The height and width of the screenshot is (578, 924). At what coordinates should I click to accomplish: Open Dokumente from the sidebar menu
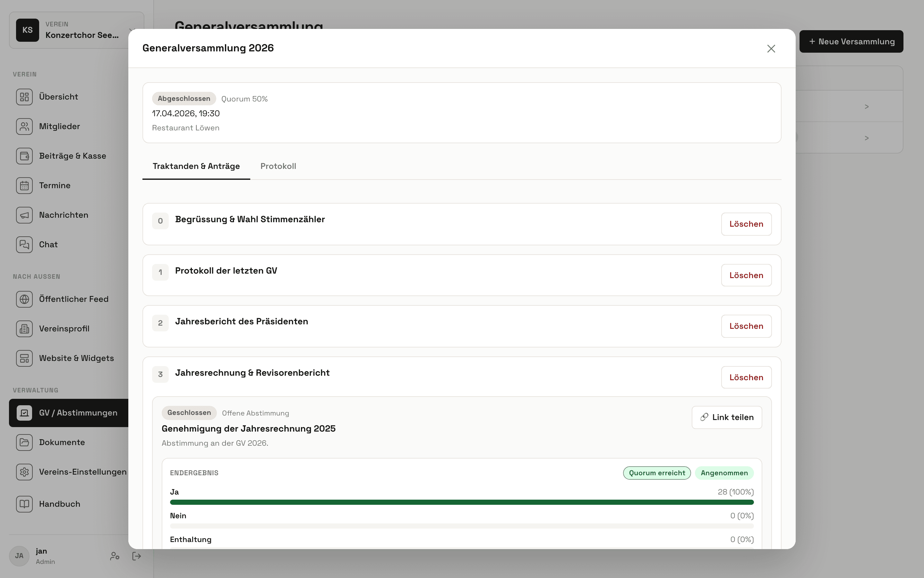[69, 442]
